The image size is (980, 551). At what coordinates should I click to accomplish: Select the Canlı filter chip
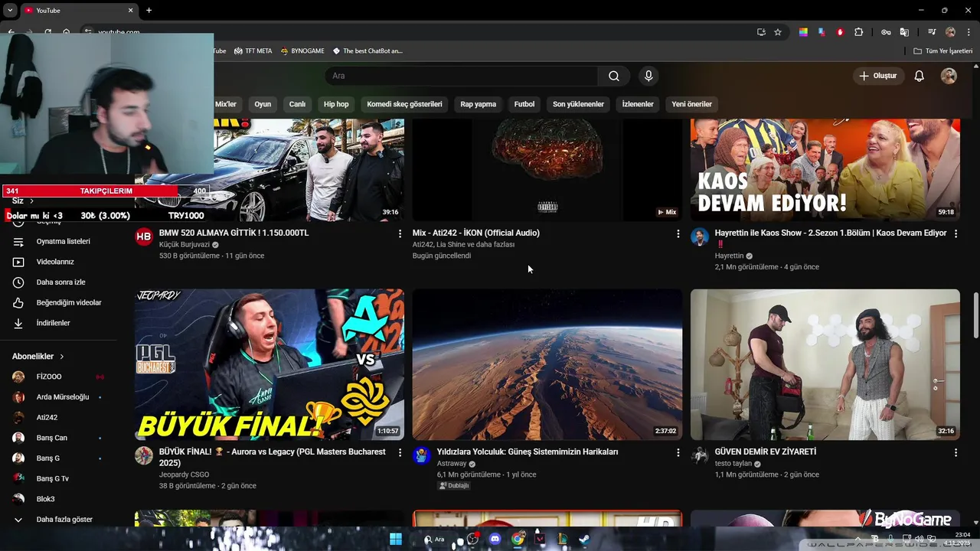tap(297, 104)
